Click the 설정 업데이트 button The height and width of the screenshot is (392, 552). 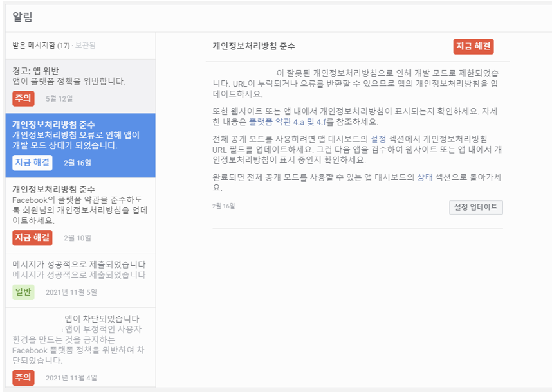click(x=476, y=208)
